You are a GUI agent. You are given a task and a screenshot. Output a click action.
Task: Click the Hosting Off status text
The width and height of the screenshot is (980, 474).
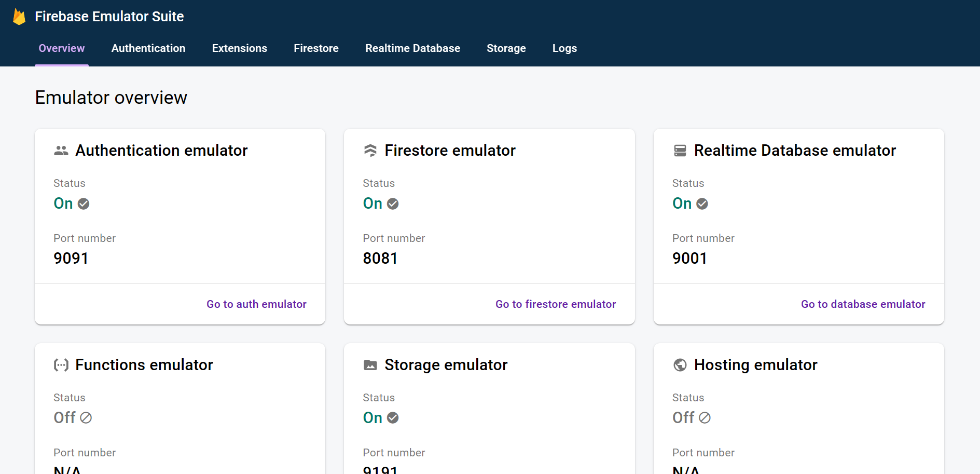(x=683, y=418)
